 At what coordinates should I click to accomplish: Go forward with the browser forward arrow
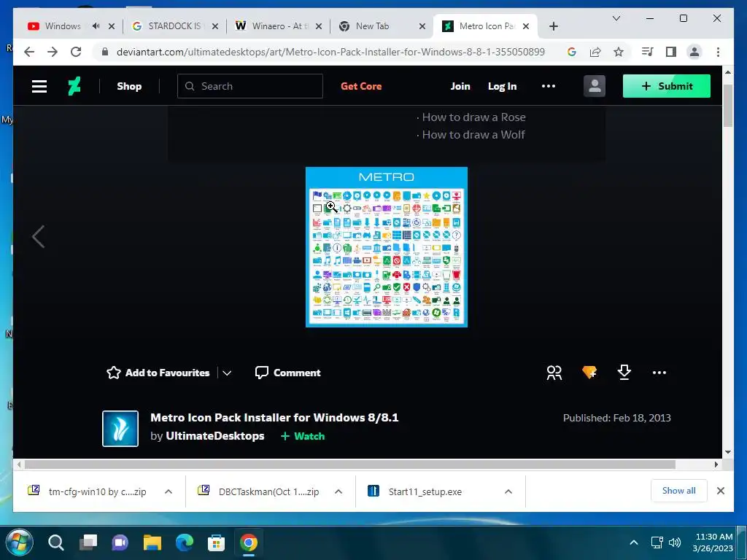coord(53,52)
